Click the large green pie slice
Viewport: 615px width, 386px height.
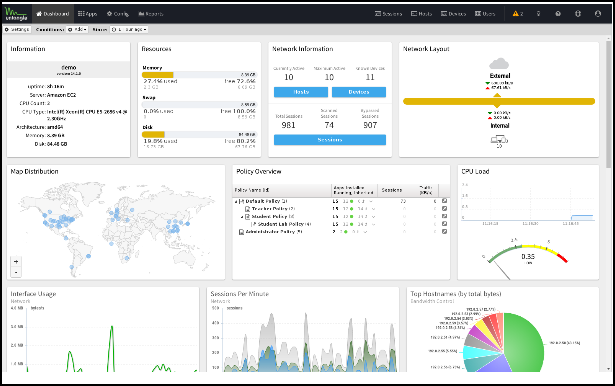(524, 341)
